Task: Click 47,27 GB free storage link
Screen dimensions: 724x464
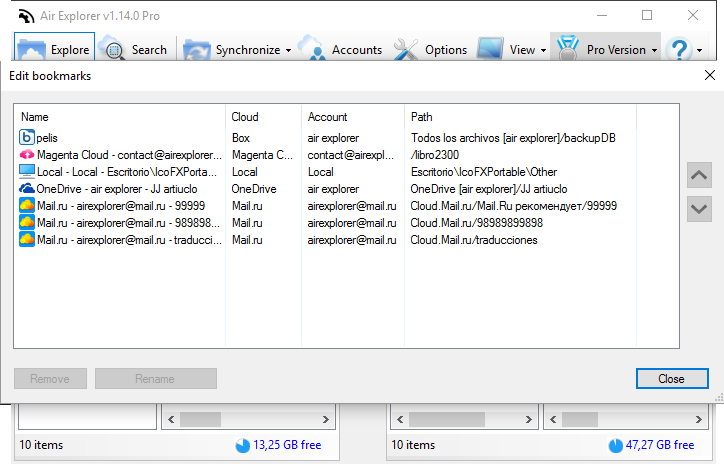Action: tap(660, 445)
